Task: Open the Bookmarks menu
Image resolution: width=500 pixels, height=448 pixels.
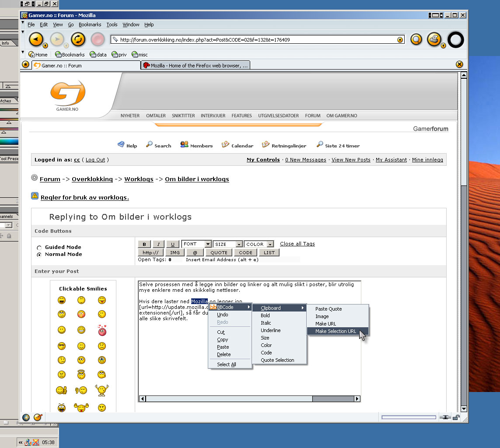Action: click(90, 24)
